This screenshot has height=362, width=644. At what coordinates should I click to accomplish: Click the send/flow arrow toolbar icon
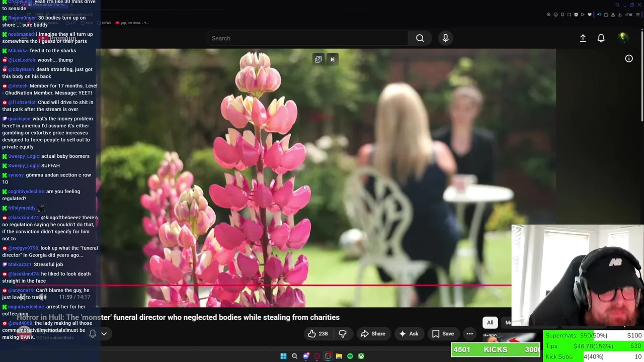point(583,15)
